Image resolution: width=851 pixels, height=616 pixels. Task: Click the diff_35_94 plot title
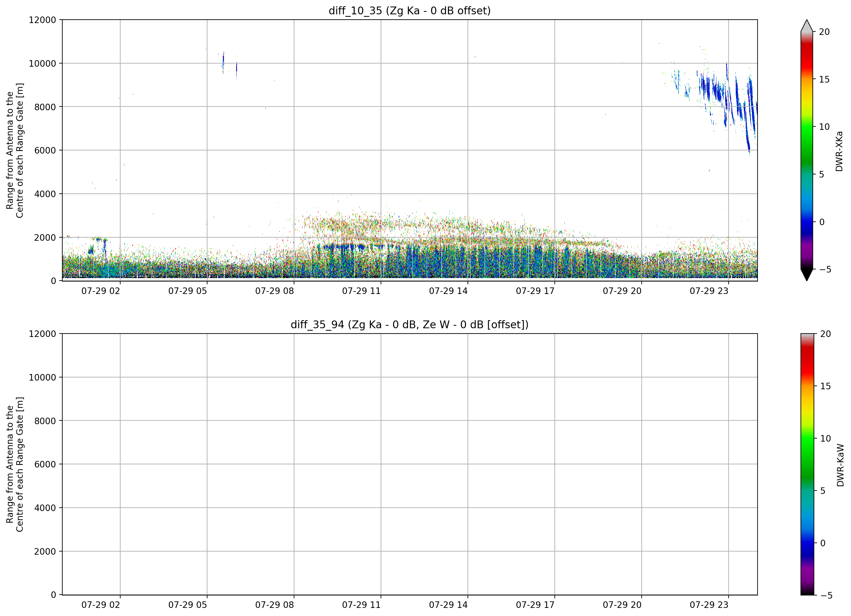[x=409, y=325]
